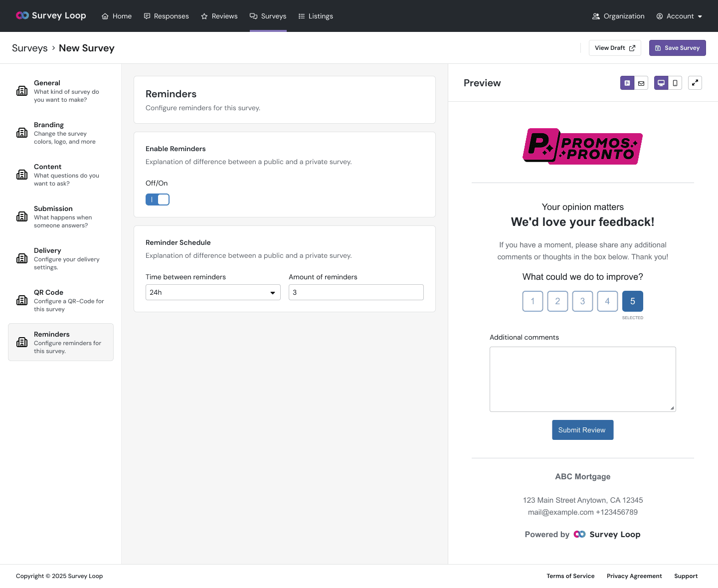
Task: Click the Additional comments text area
Action: (x=582, y=379)
